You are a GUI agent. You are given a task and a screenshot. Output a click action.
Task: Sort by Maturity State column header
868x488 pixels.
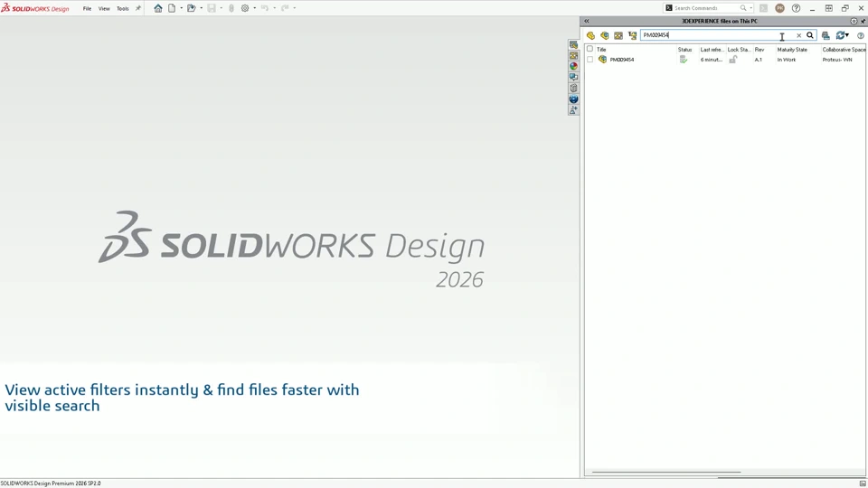(x=792, y=50)
